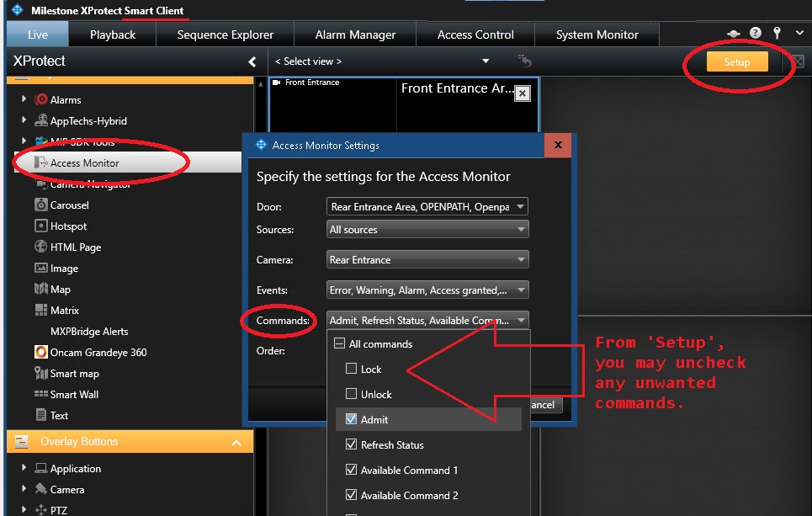Click the orange Setup button
The width and height of the screenshot is (812, 516).
point(737,62)
